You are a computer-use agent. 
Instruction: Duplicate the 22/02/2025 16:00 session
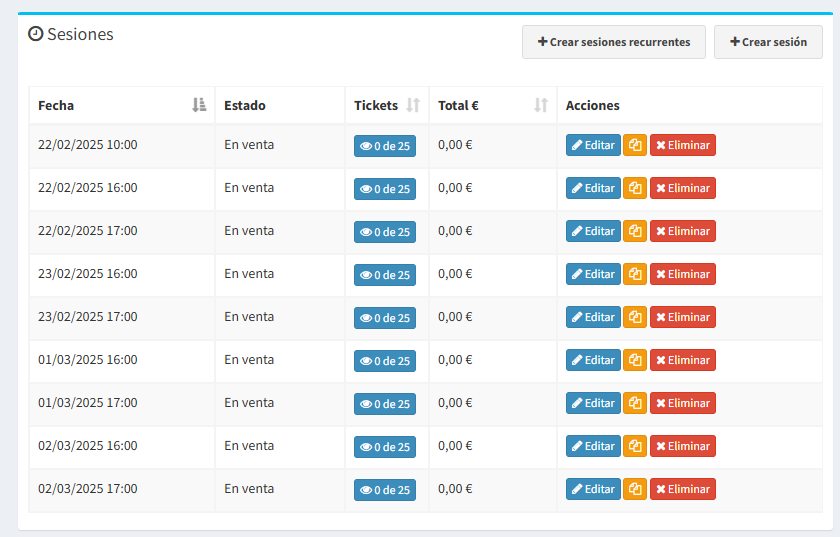point(635,188)
